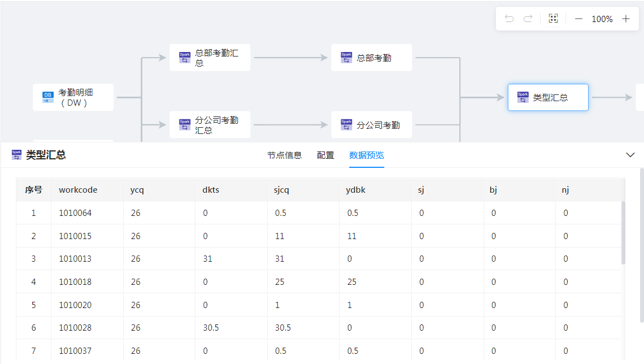Select the 数据预览 tab
The image size is (644, 364).
tap(366, 155)
